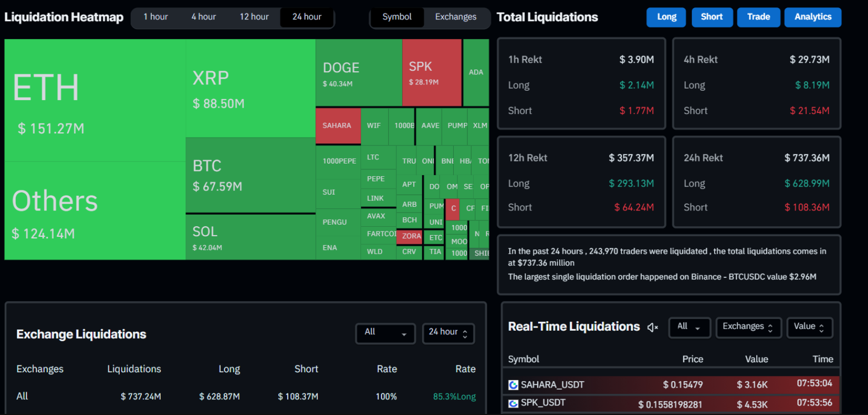Open the 24 hour dropdown in Exchange Liquidations
The image size is (868, 415).
[448, 333]
